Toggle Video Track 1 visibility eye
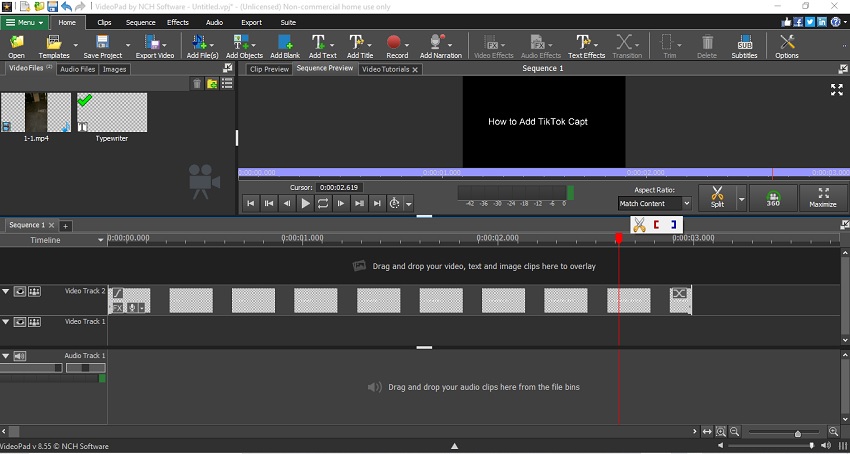 (x=20, y=322)
